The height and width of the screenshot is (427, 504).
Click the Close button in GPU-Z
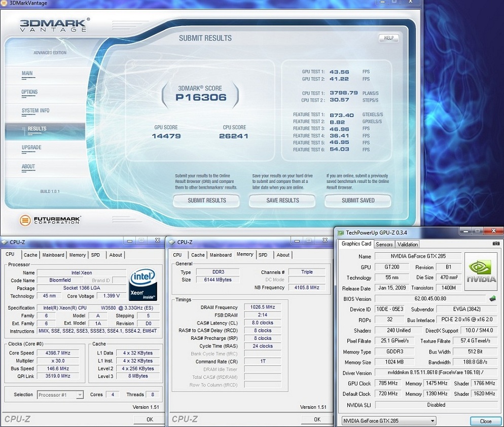click(x=485, y=421)
